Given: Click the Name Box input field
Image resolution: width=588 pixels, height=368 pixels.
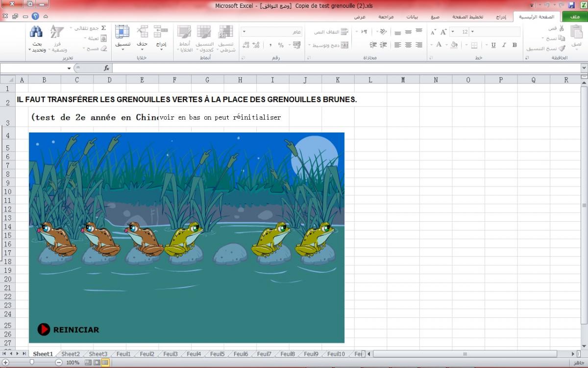Looking at the screenshot, I should [x=32, y=68].
